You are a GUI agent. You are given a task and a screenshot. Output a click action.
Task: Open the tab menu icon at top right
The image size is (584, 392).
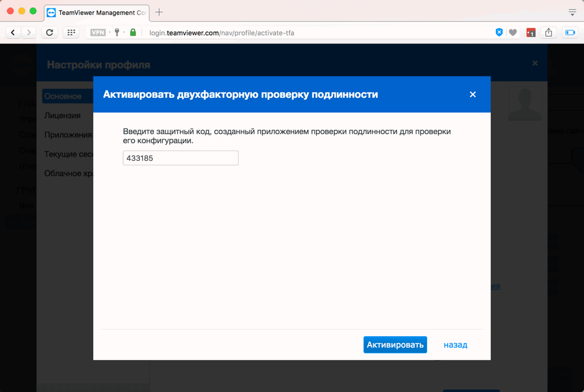click(x=573, y=12)
